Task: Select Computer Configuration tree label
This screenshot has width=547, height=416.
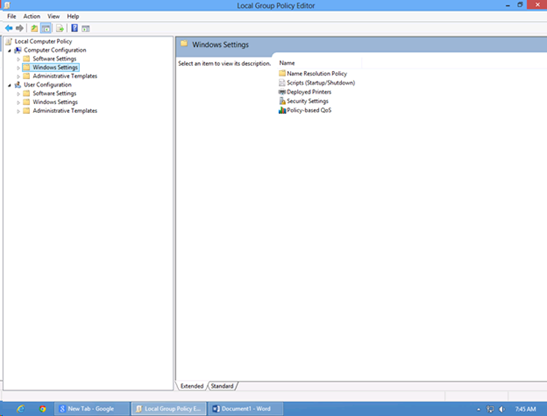Action: [x=55, y=50]
